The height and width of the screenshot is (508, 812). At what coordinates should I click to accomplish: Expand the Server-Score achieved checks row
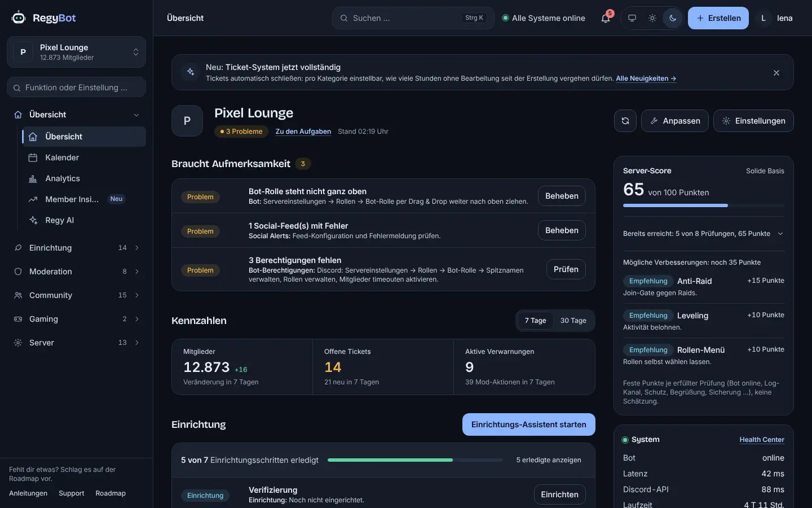tap(704, 234)
